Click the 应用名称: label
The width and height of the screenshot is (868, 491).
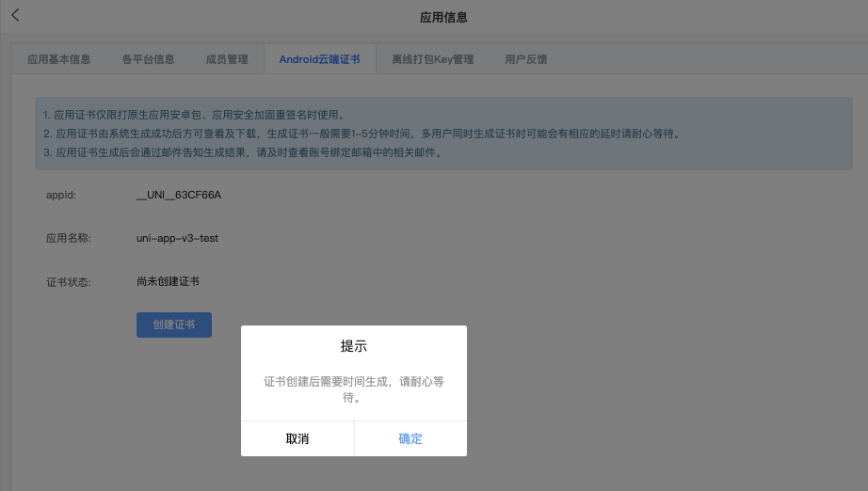tap(68, 238)
